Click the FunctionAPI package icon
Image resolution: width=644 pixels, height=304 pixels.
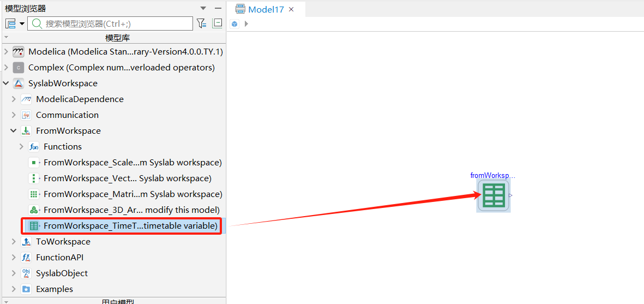coord(26,257)
